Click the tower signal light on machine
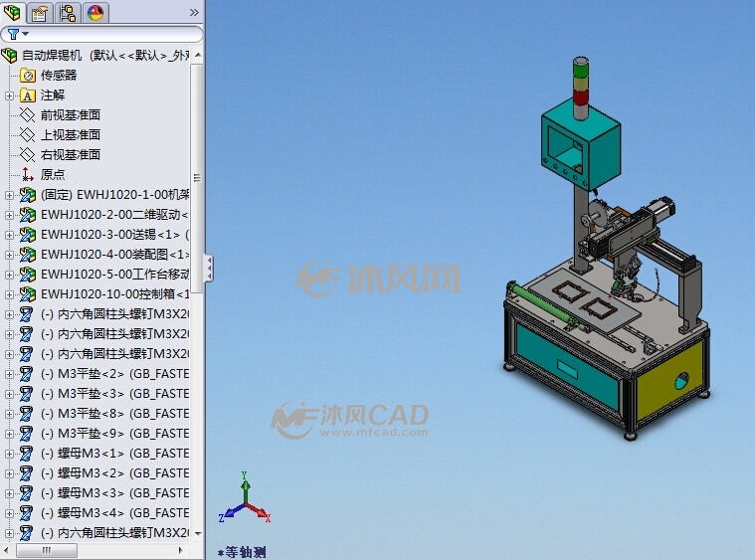 tap(581, 88)
